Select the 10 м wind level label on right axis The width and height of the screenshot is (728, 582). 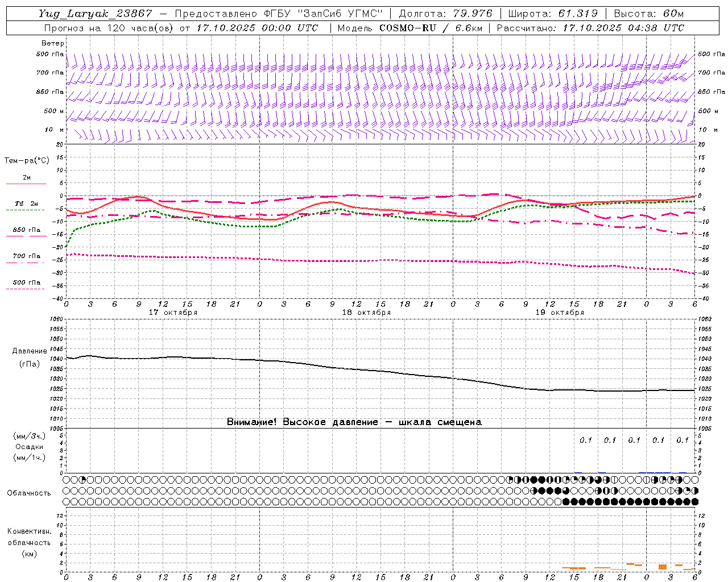coord(708,130)
